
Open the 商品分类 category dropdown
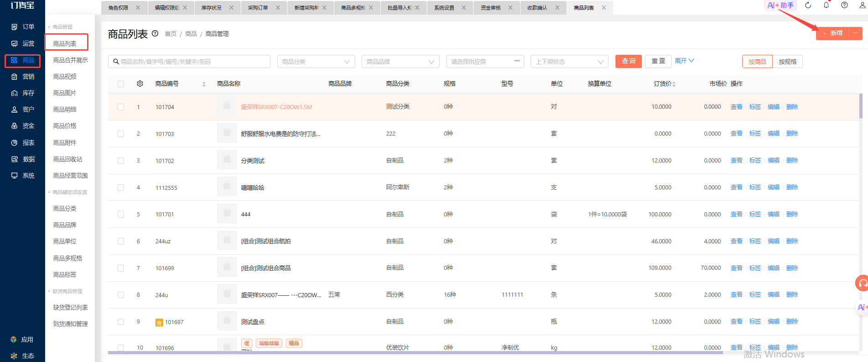pos(316,62)
